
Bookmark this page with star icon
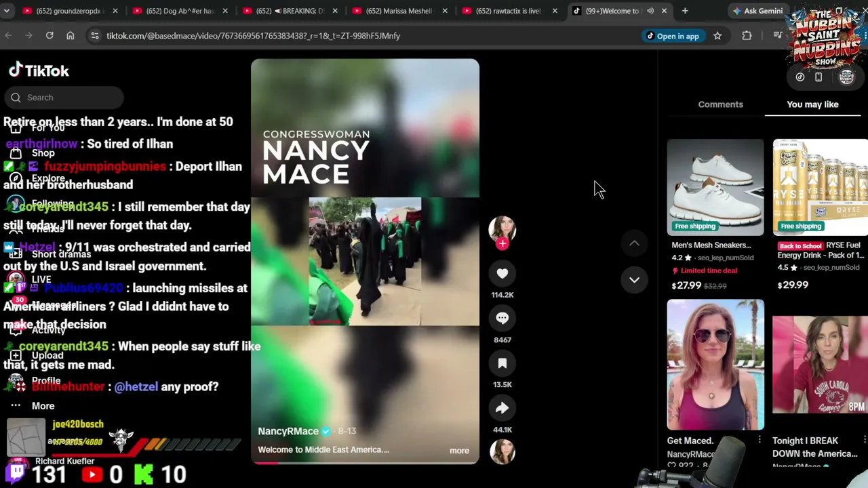[717, 36]
